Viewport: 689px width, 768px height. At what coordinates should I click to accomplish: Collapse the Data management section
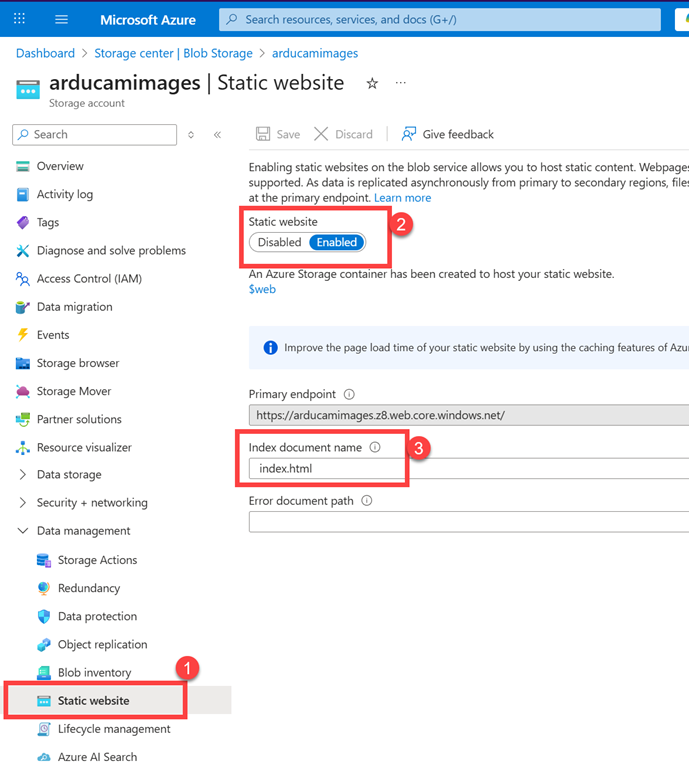point(23,531)
